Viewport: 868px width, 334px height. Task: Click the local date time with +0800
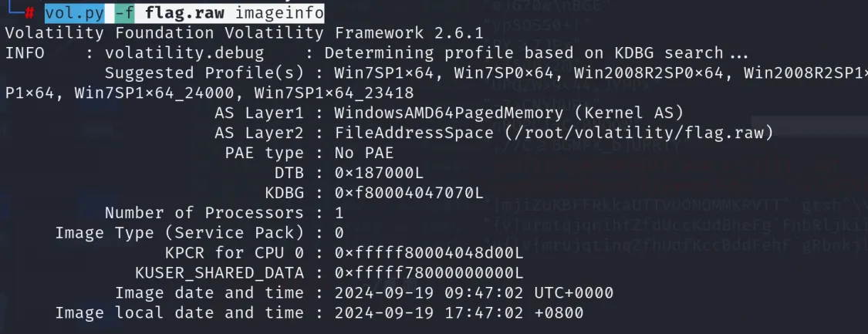[459, 313]
